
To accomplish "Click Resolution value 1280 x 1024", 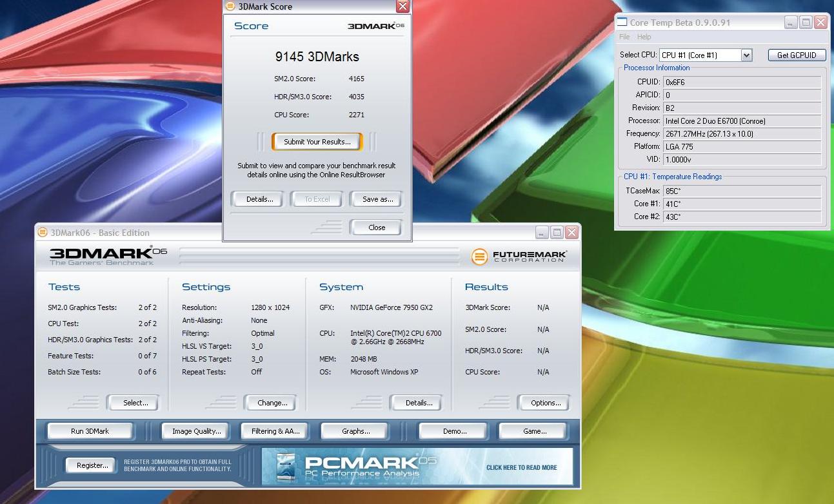I will 270,307.
